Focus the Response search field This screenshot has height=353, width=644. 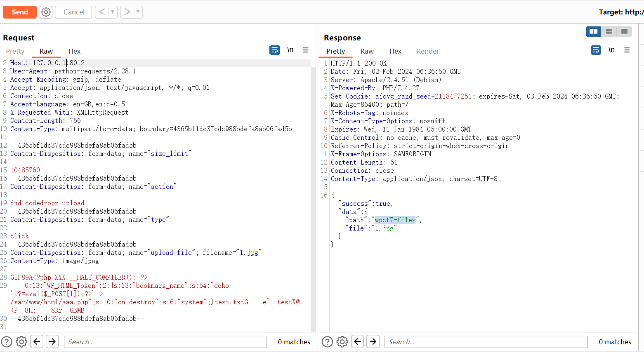click(x=486, y=342)
